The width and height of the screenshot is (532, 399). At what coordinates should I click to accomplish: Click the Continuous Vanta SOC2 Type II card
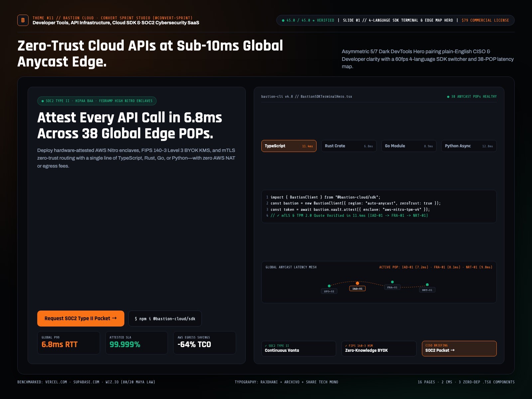tap(299, 348)
